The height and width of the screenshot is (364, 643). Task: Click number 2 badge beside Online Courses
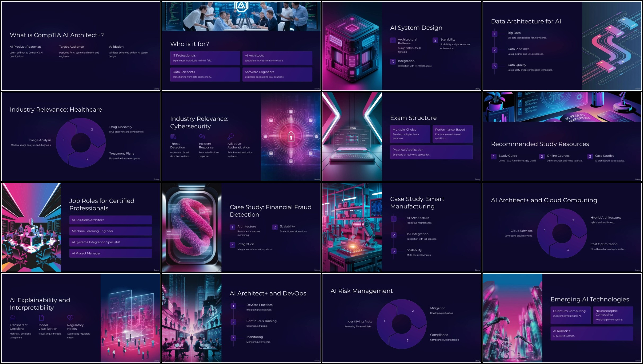click(542, 157)
